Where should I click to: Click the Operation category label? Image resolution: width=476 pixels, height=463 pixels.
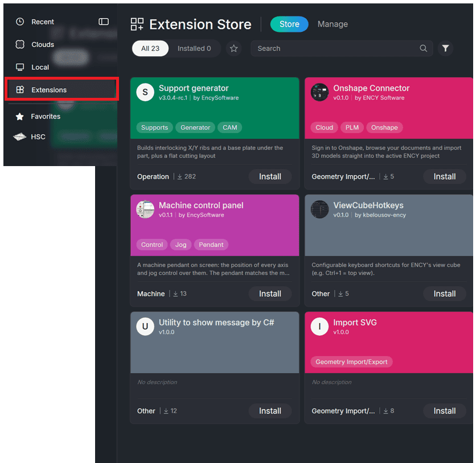153,177
